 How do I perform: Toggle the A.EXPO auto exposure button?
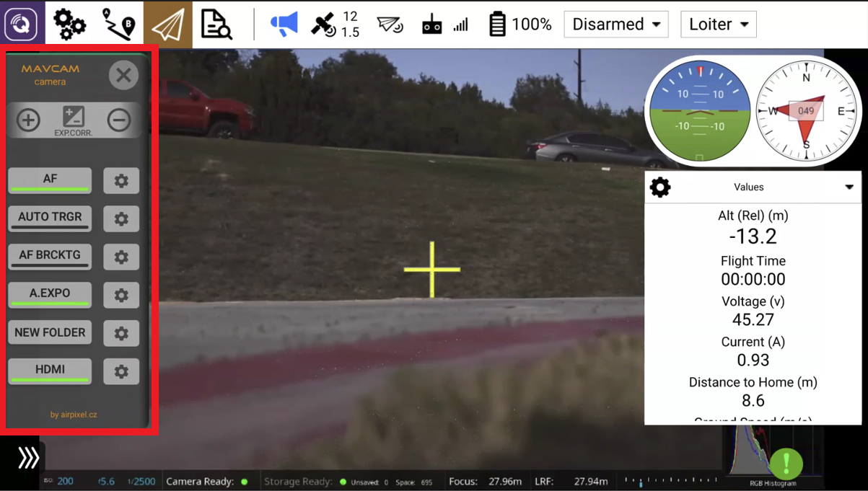click(50, 294)
